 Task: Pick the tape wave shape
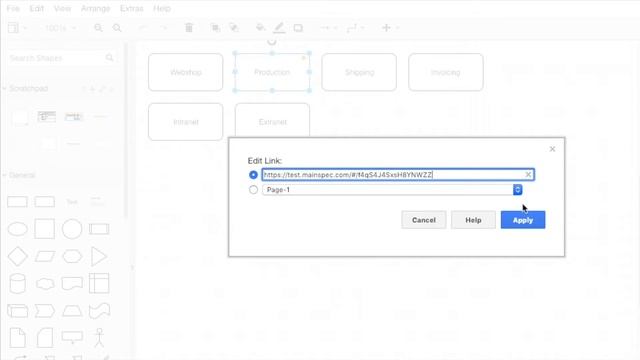pyautogui.click(x=99, y=311)
